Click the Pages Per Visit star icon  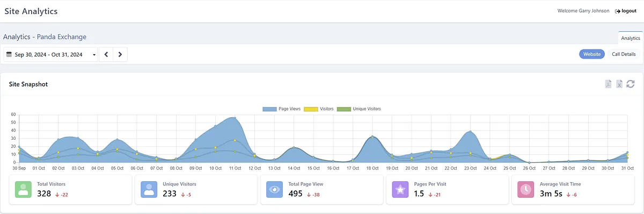point(400,189)
